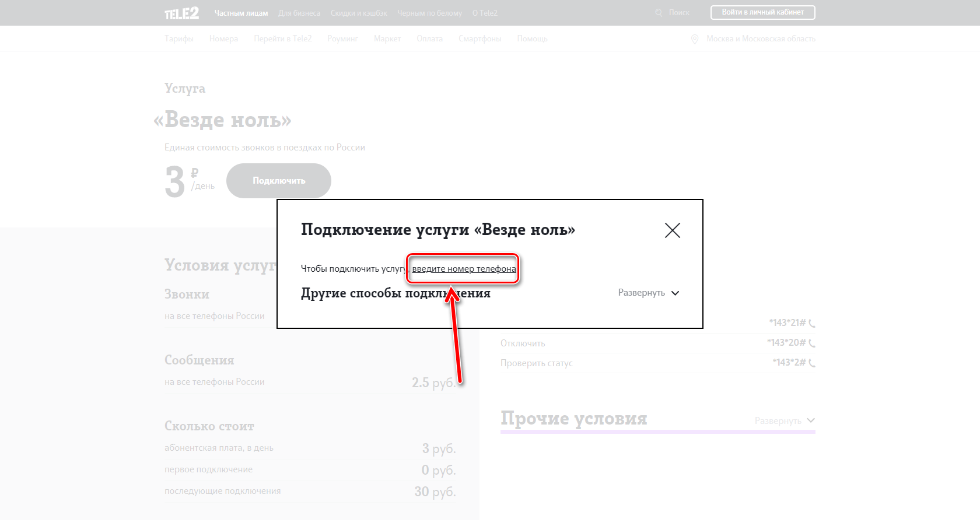Open the «Тарифы» menu
The image size is (980, 526).
179,38
